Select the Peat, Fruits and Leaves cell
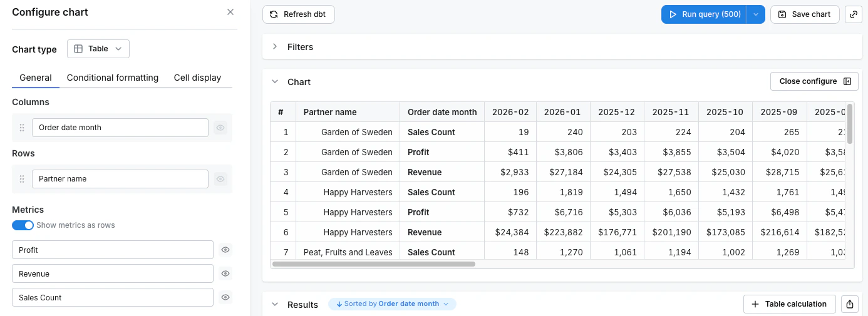 click(x=348, y=252)
